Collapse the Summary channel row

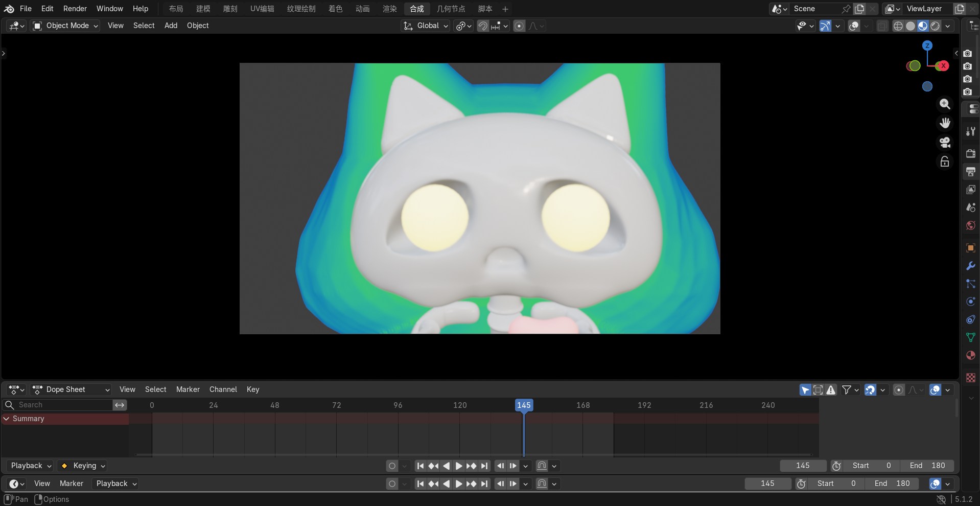pos(6,419)
